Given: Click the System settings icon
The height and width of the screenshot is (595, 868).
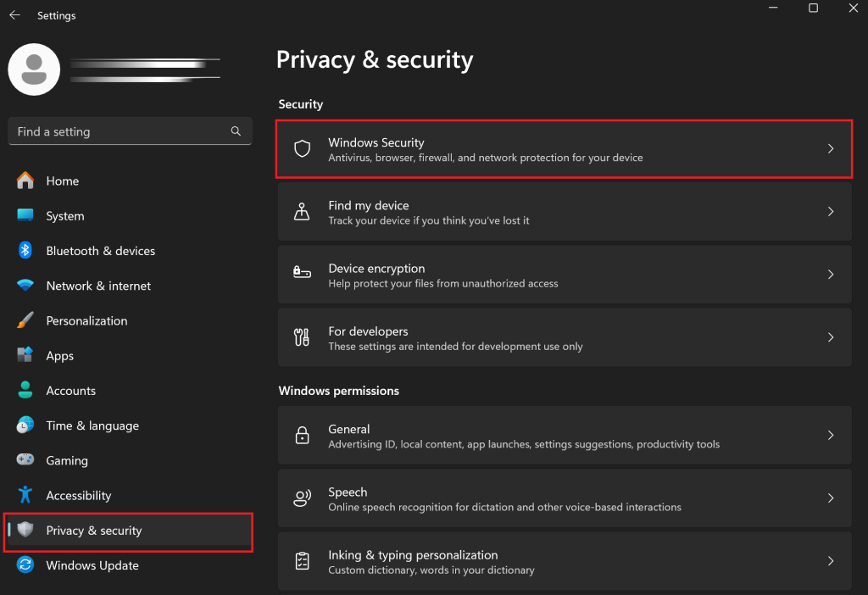Looking at the screenshot, I should click(25, 215).
